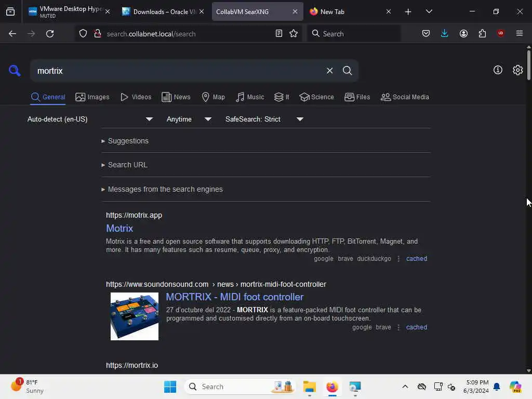Select the Map category
This screenshot has width=532, height=399.
coord(213,97)
